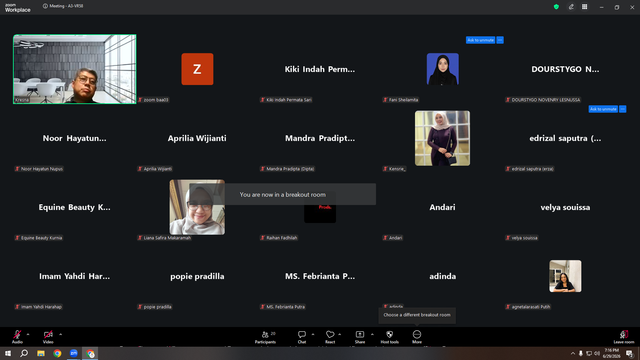Open the More options menu

[417, 337]
